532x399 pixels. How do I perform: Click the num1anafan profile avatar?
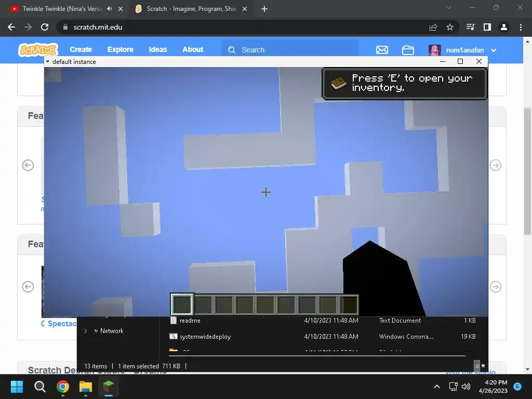coord(435,50)
